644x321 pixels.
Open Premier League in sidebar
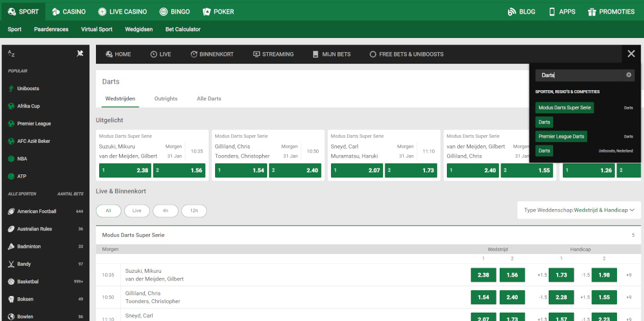(x=34, y=124)
